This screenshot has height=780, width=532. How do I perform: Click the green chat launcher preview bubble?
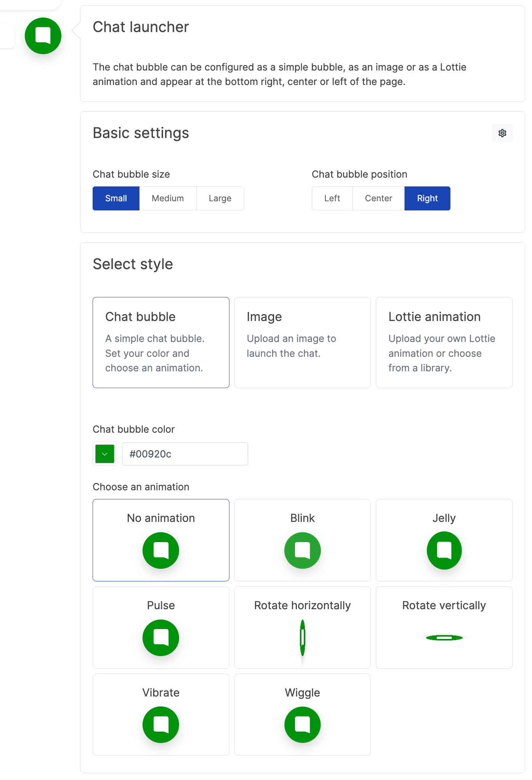43,36
